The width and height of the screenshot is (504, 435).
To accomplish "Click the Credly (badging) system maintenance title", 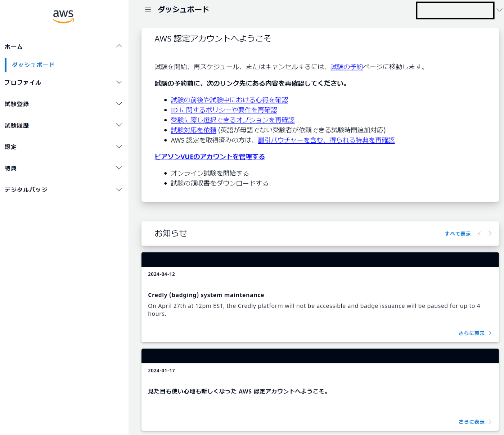I will pyautogui.click(x=206, y=295).
